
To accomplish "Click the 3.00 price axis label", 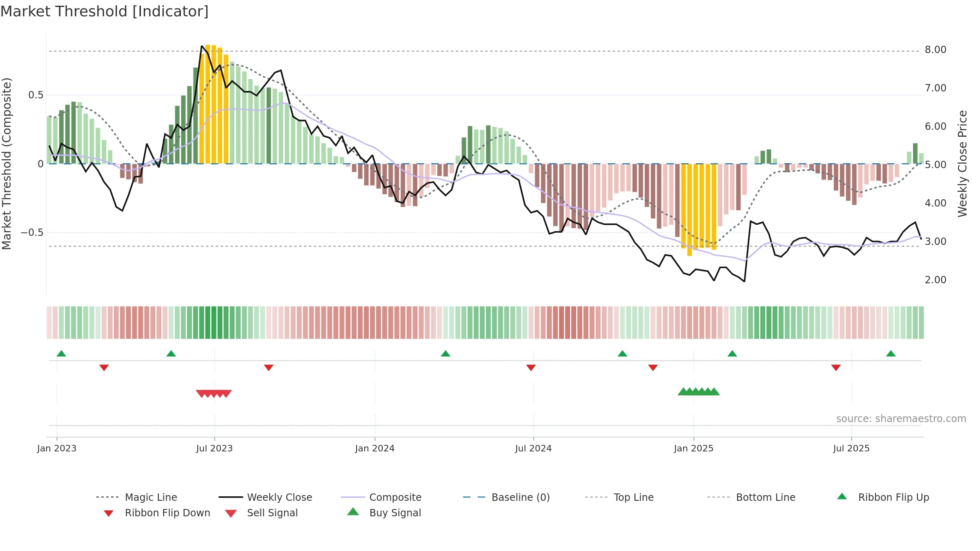I will tap(935, 242).
